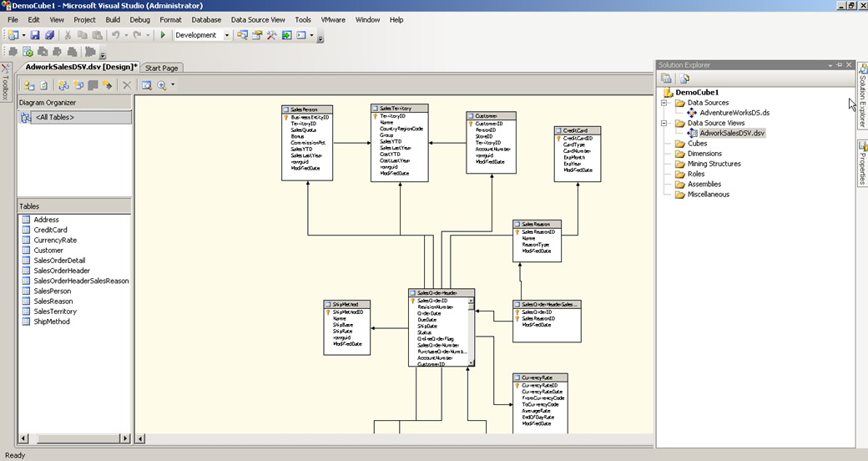Click the Add/Remove Objects icon in DSV toolbar

point(28,85)
